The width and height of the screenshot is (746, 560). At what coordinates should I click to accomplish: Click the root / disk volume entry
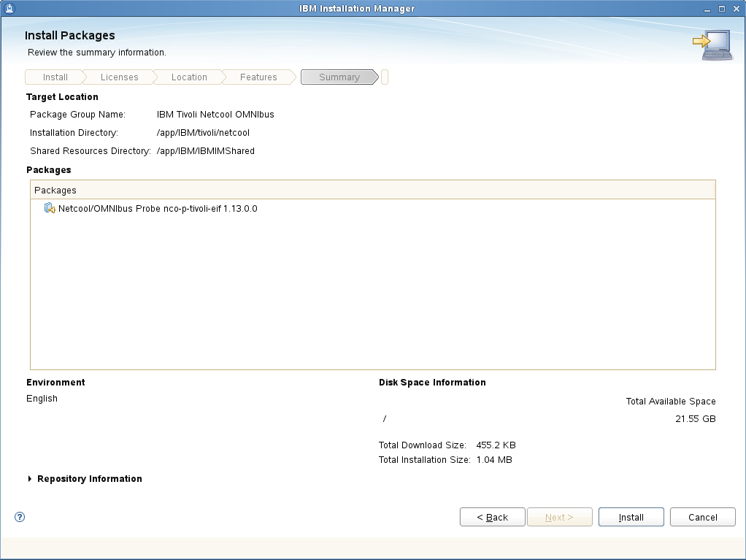tap(385, 418)
